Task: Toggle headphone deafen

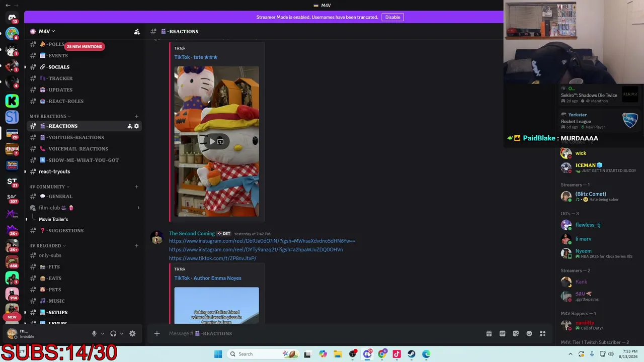Action: (x=113, y=333)
